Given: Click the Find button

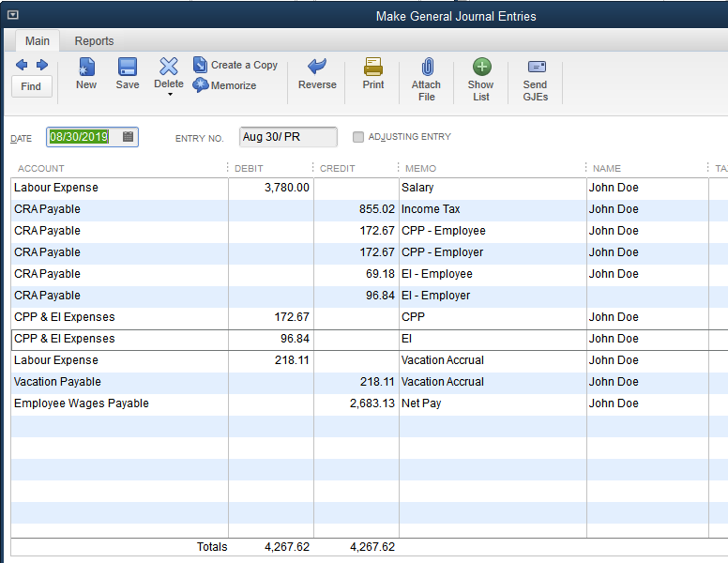Looking at the screenshot, I should click(31, 86).
